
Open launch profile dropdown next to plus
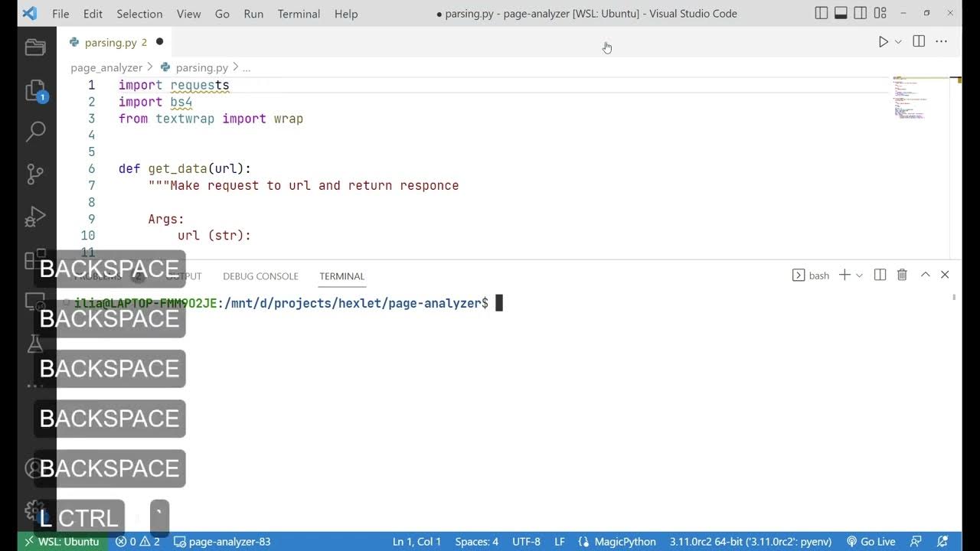859,275
